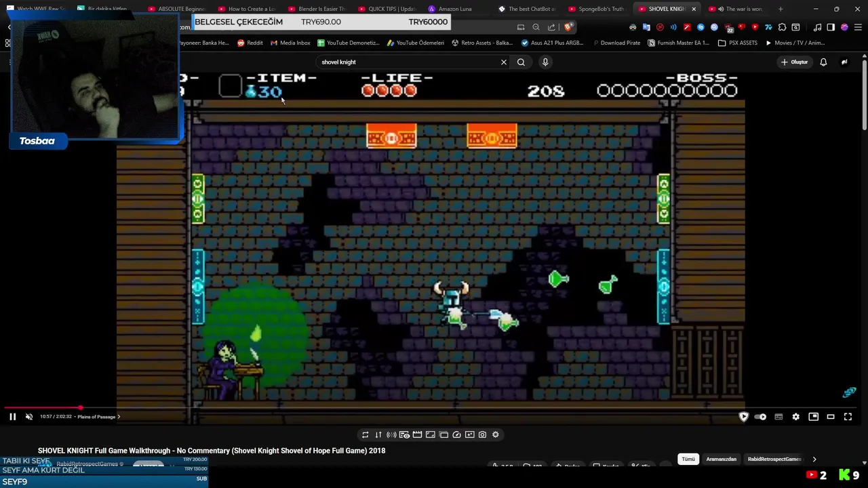Screen dimensions: 868x488
Task: Switch to miniplayer mode
Action: pos(814,417)
